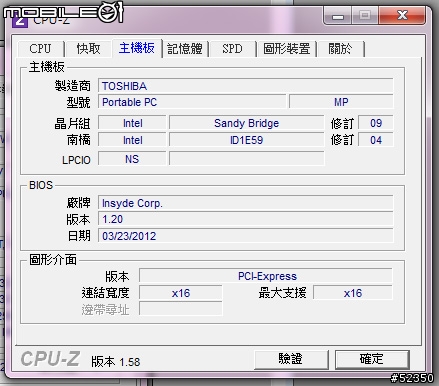This screenshot has height=386, width=439.
Task: Click the version 1.58 label
Action: pyautogui.click(x=116, y=362)
